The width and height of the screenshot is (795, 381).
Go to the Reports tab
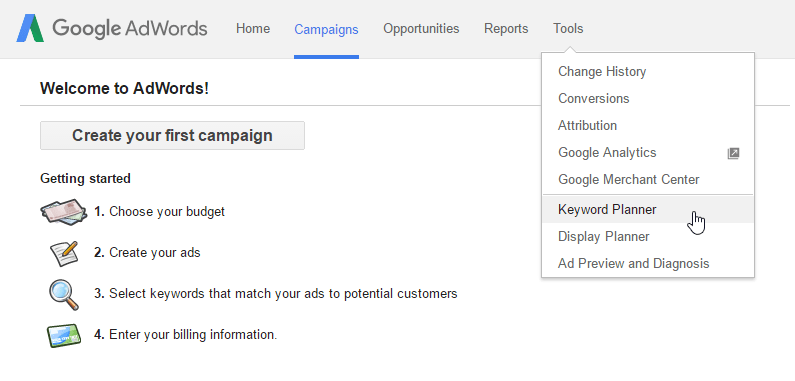[x=506, y=29]
